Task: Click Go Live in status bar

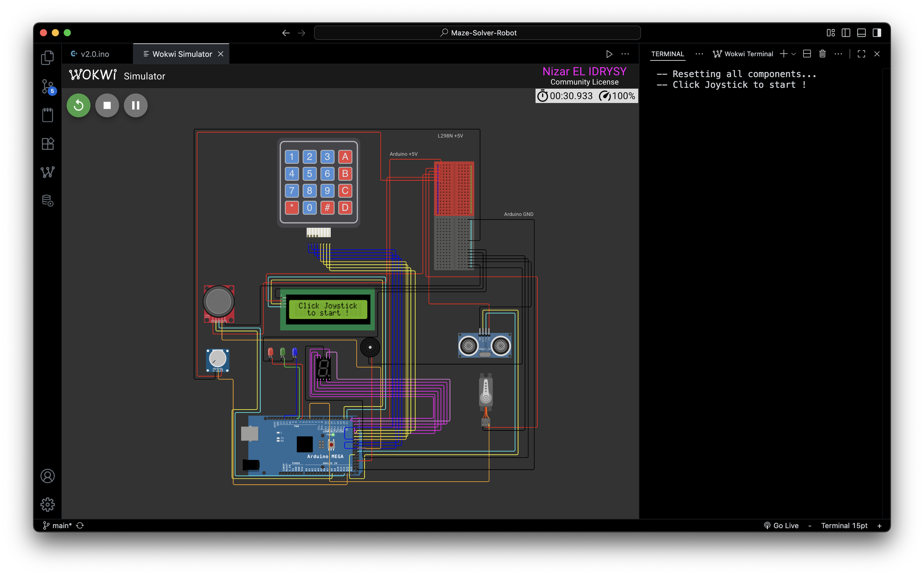Action: coord(781,526)
